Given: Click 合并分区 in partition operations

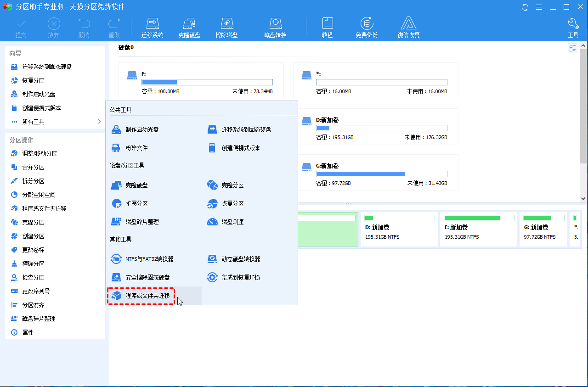Looking at the screenshot, I should [33, 167].
